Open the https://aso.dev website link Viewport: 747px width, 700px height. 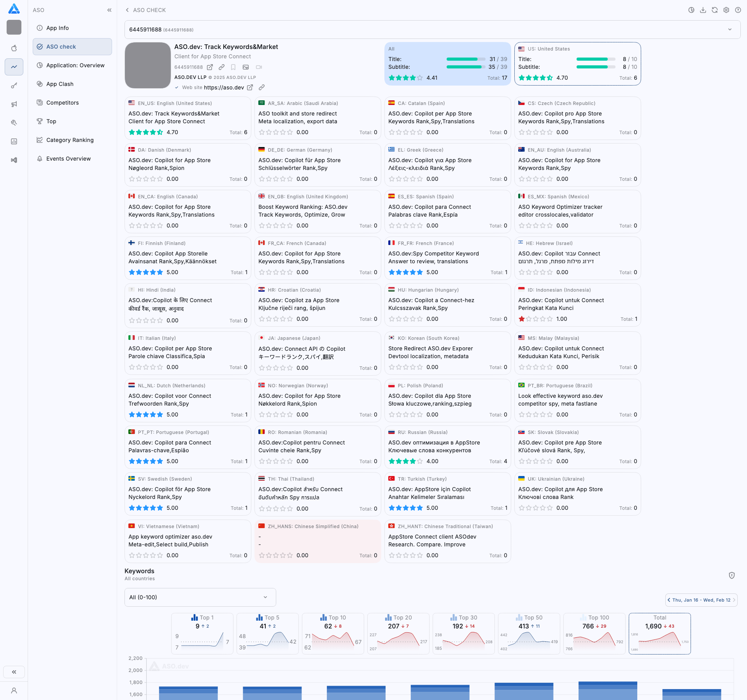(x=224, y=87)
